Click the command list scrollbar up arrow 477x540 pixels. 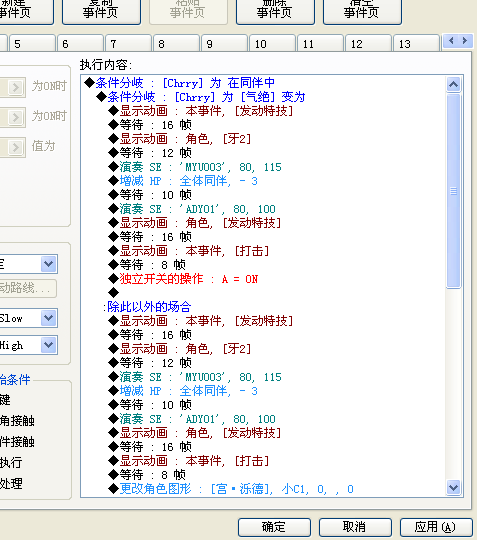[x=454, y=84]
